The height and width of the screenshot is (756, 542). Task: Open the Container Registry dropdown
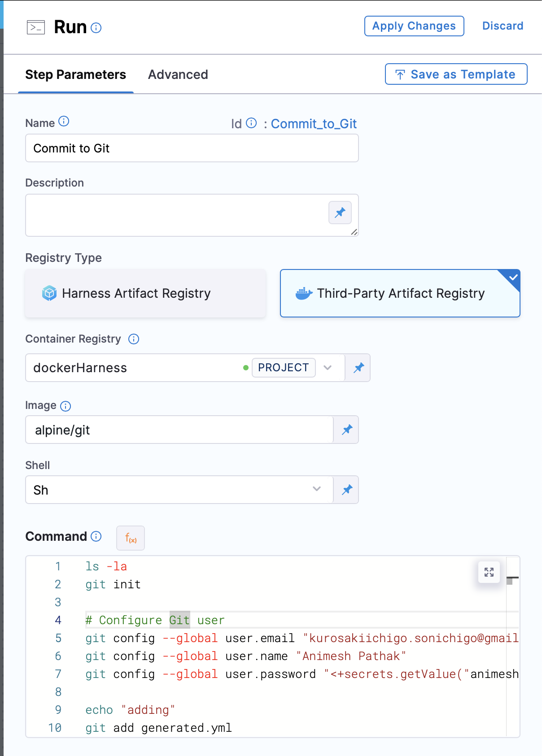[328, 368]
